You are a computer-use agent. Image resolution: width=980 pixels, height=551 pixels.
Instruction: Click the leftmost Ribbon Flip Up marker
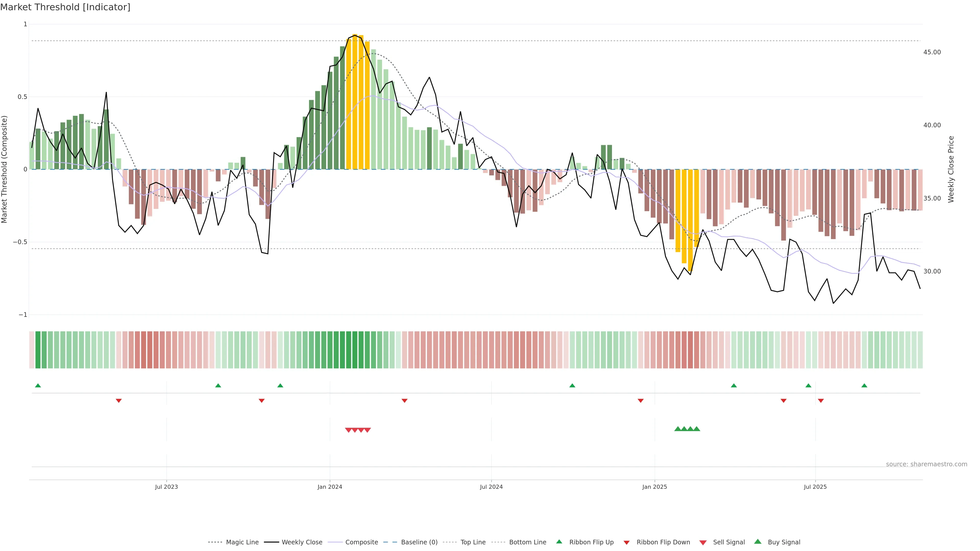coord(38,386)
